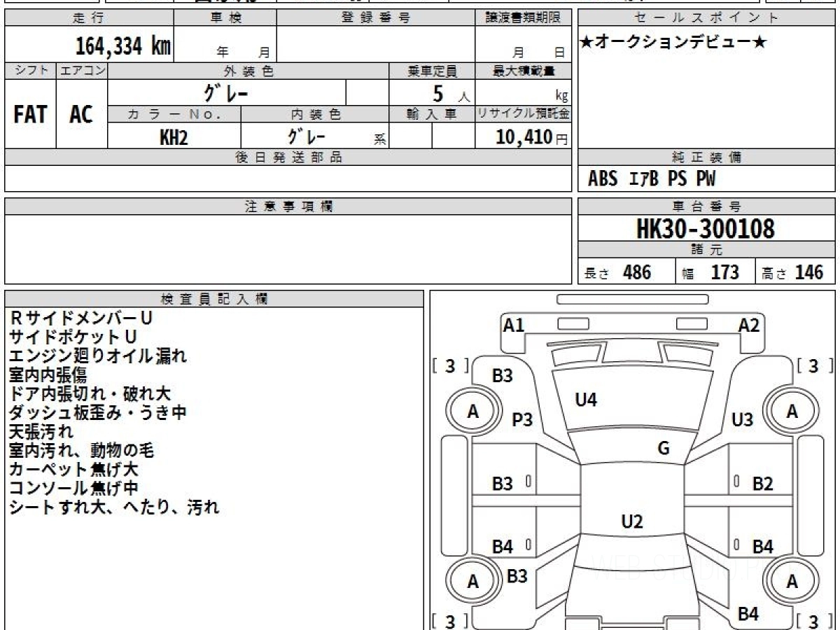Select the AC air-conditioning value
This screenshot has width=840, height=630.
click(x=81, y=115)
